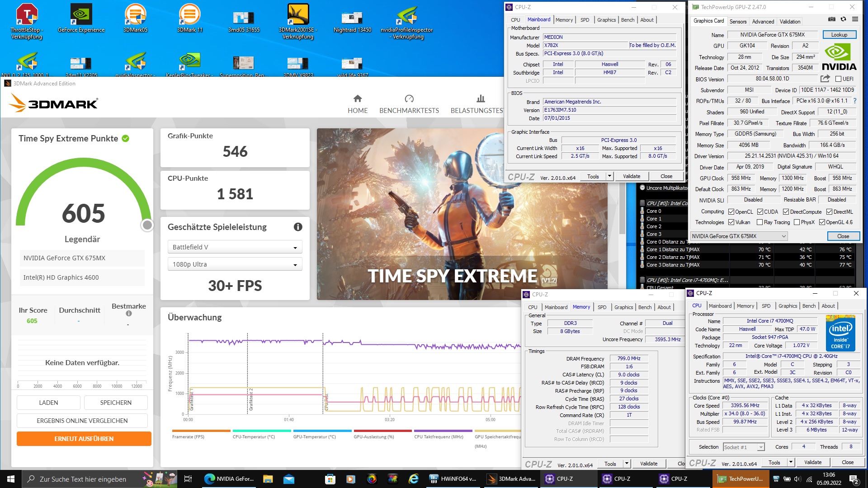Screen dimensions: 868x488
Task: Select Graphics tab in bottom-right CPU-Z
Action: pos(788,306)
